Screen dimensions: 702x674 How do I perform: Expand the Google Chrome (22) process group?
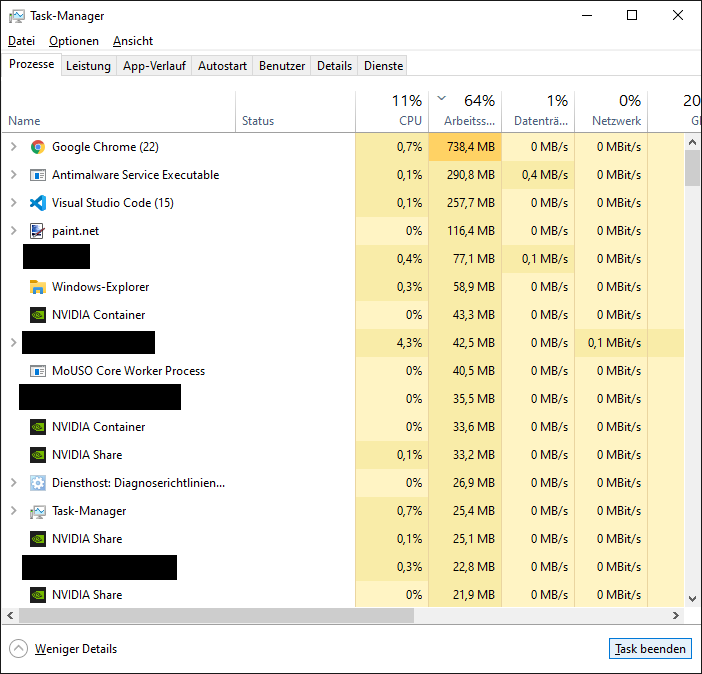click(x=13, y=147)
